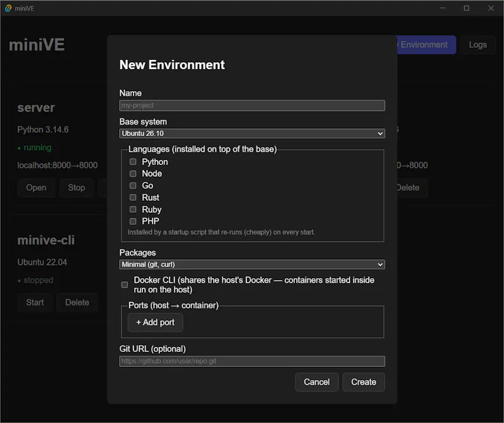The height and width of the screenshot is (423, 504).
Task: Open the Logs button in main window
Action: [478, 45]
